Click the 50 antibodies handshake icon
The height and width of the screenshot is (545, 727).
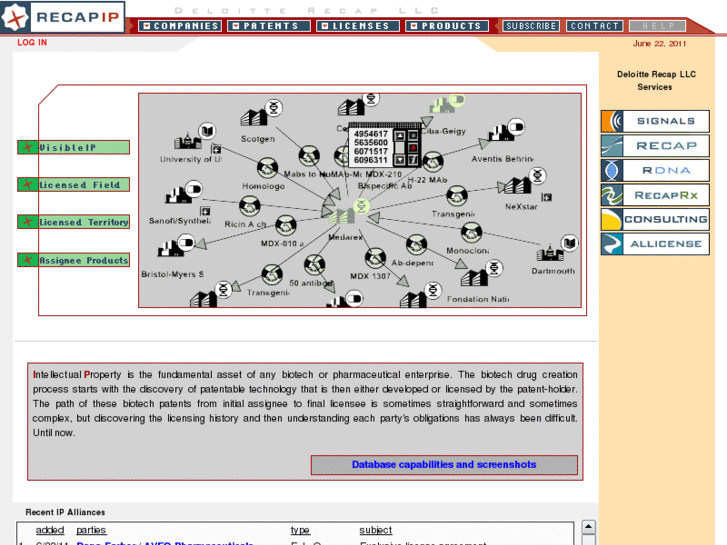(314, 265)
